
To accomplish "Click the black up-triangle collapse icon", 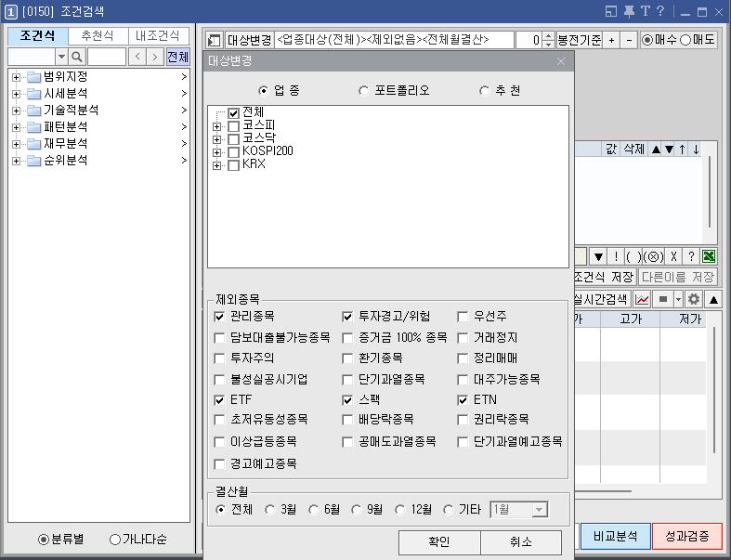I will pos(713,299).
